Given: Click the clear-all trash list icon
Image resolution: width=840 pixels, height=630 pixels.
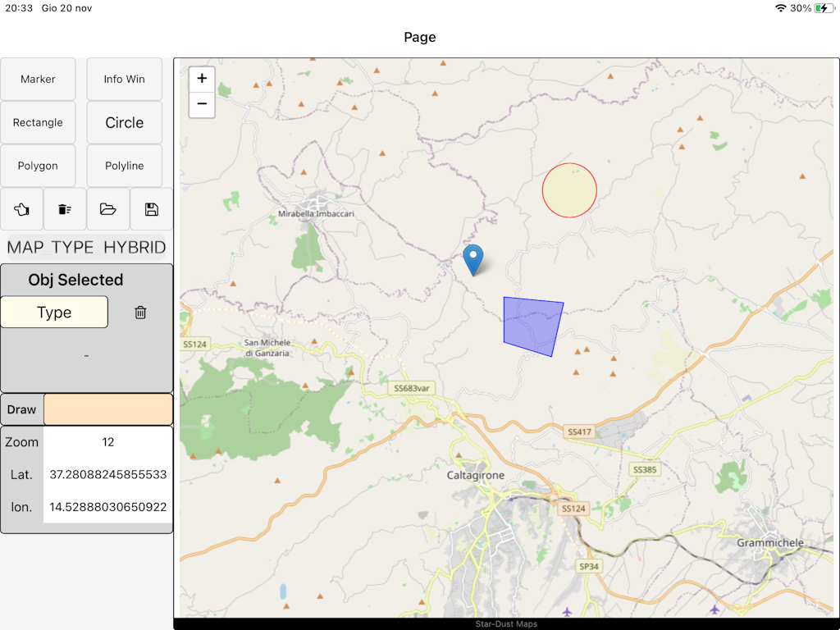Looking at the screenshot, I should (65, 209).
